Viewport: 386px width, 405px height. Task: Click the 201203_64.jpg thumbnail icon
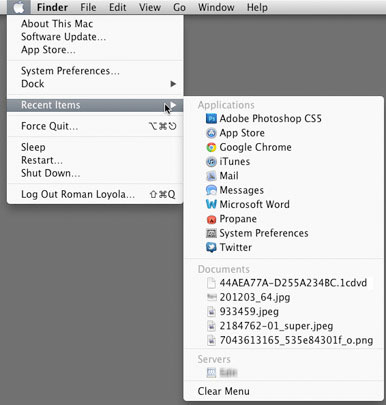211,297
